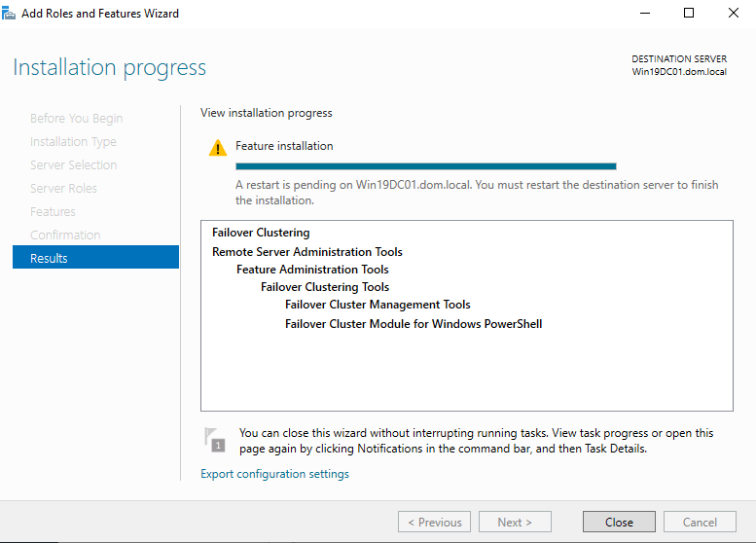Go to the Before You Begin step

coord(76,118)
